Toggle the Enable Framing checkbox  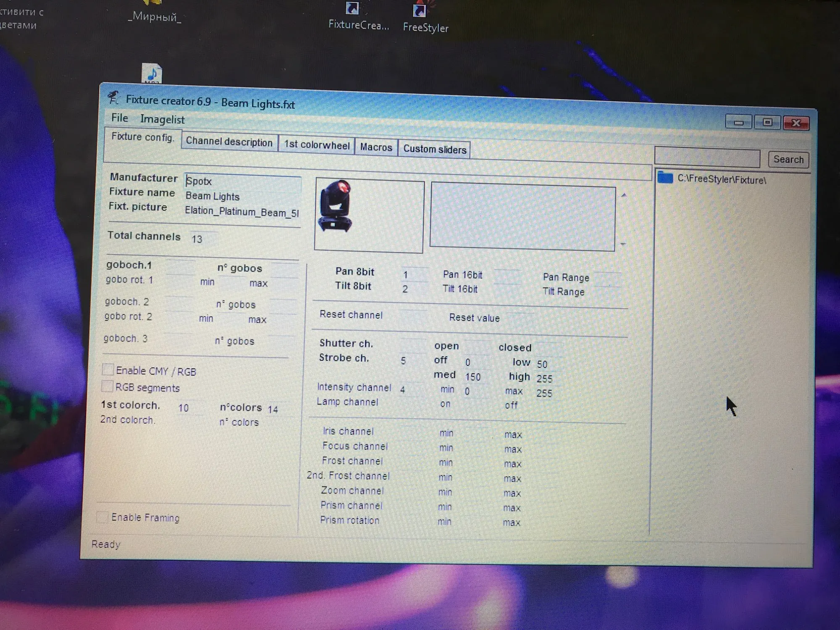pyautogui.click(x=102, y=517)
